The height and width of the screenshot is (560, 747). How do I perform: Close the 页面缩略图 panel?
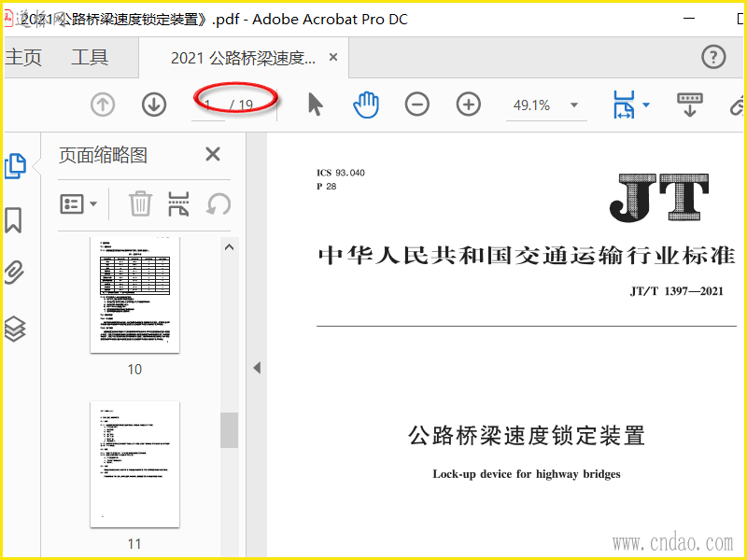tap(213, 154)
